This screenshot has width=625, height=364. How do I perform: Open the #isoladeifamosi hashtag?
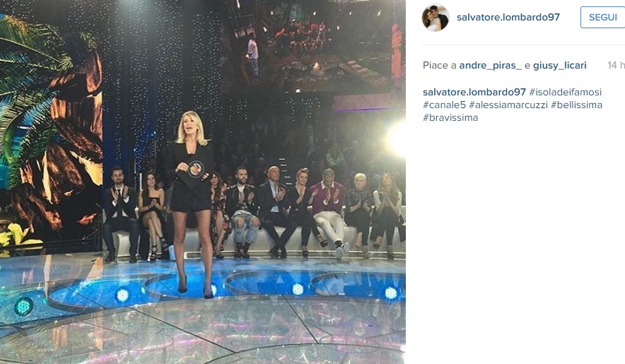[565, 92]
